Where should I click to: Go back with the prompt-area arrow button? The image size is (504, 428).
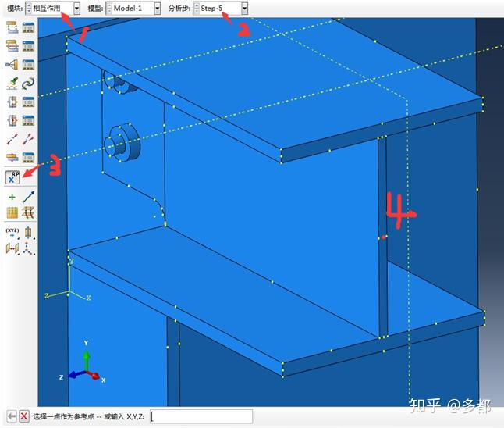(12, 416)
